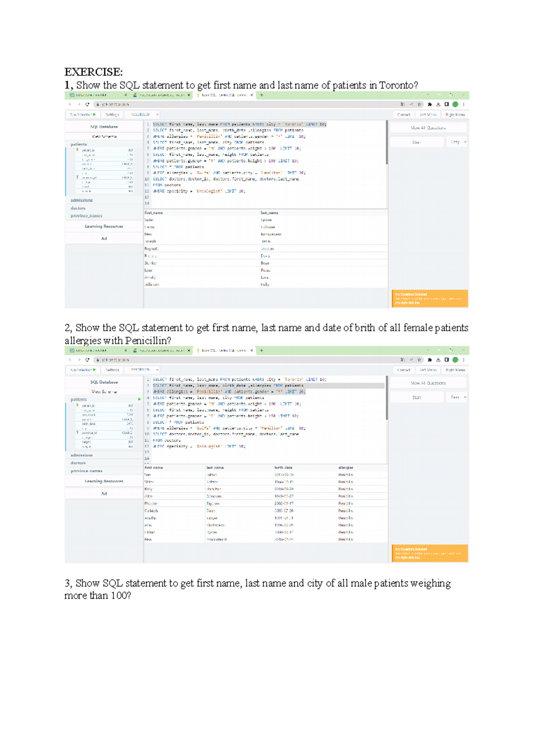Click Run Selection in question 2 screenshot
534x756 pixels.
click(83, 370)
